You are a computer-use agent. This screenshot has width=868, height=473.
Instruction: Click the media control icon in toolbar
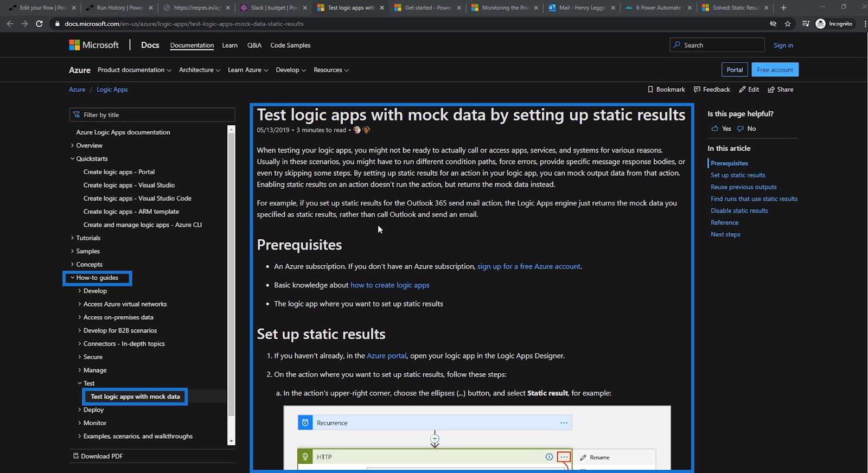point(806,24)
